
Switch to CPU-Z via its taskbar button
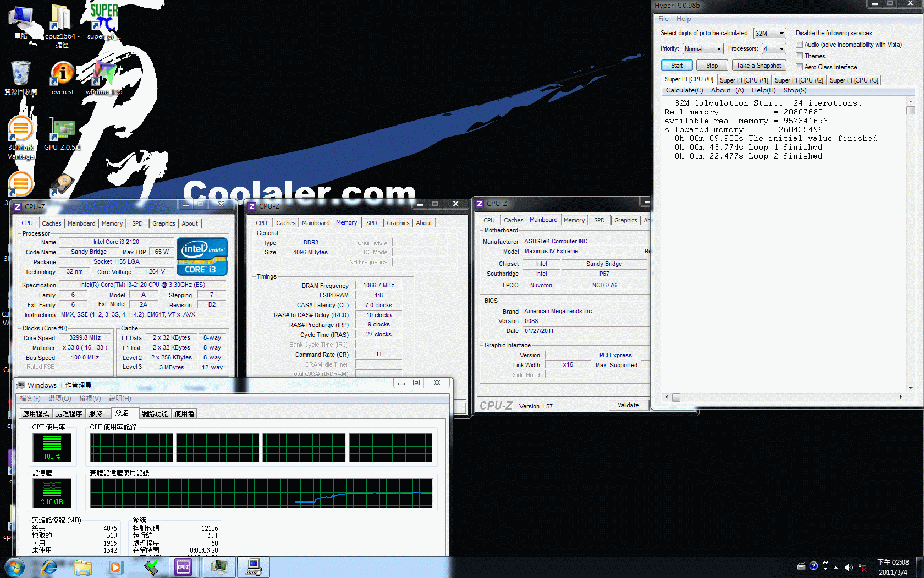point(183,567)
